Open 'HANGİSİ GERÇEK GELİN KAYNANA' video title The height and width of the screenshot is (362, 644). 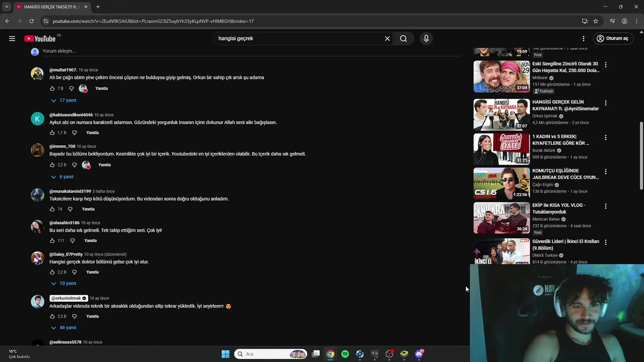tap(566, 105)
